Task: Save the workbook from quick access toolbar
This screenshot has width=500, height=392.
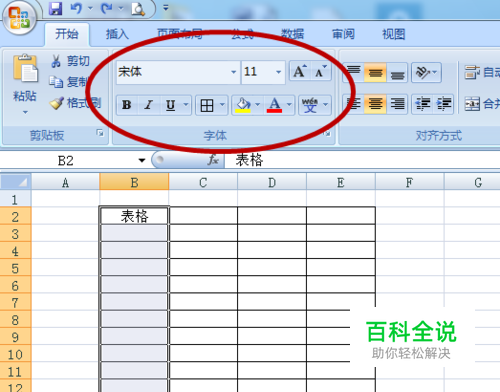Action: (55, 8)
